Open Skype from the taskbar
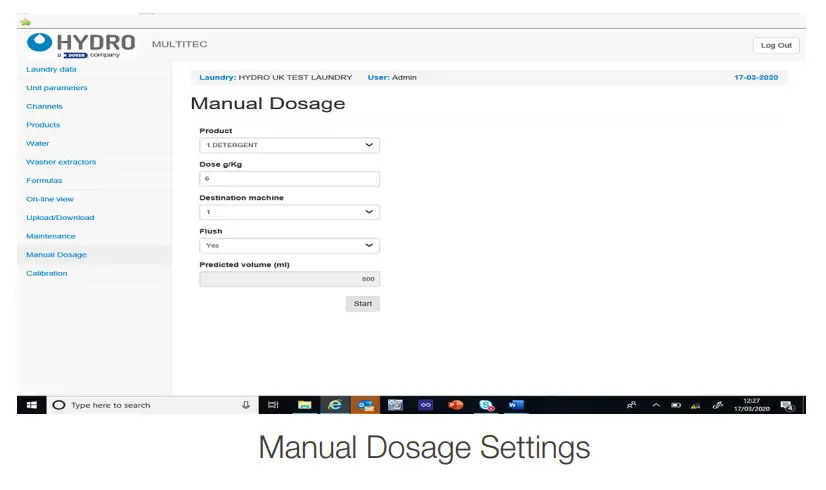The image size is (826, 490). [487, 405]
